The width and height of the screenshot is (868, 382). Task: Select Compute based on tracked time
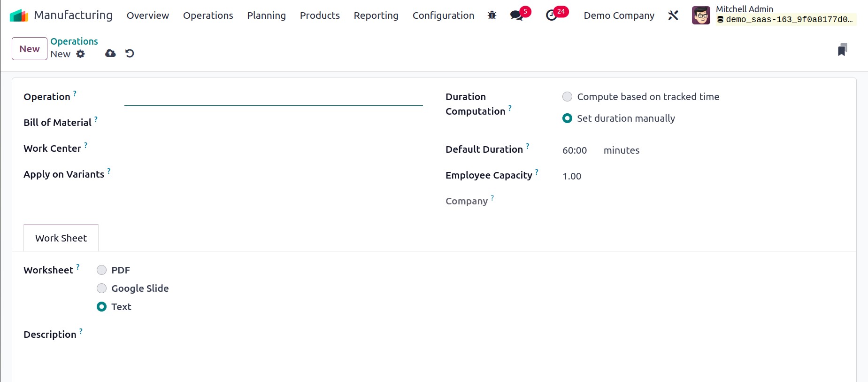[x=567, y=97]
